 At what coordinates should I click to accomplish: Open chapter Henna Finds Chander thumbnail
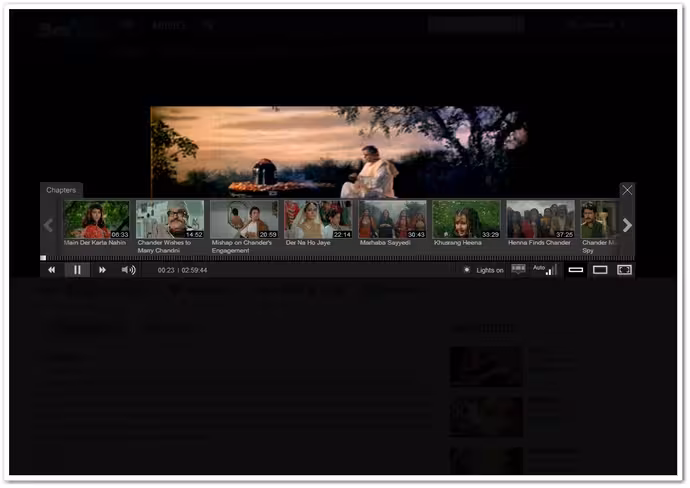tap(541, 219)
